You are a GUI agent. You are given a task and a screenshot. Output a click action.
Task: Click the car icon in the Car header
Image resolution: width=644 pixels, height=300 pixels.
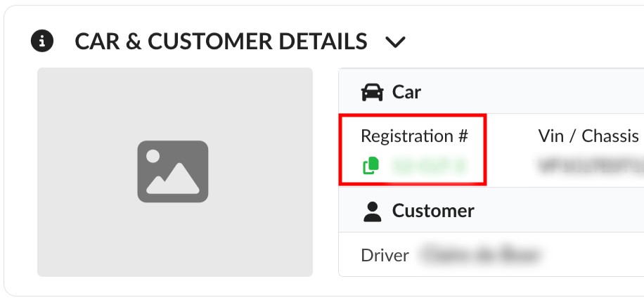click(372, 92)
